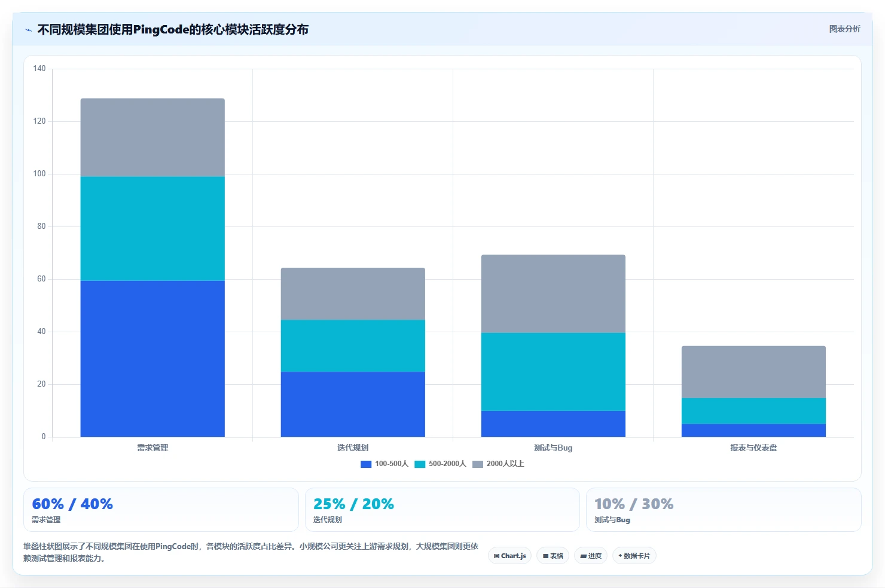This screenshot has height=588, width=885.
Task: Click the 100 y-axis value
Action: click(39, 174)
